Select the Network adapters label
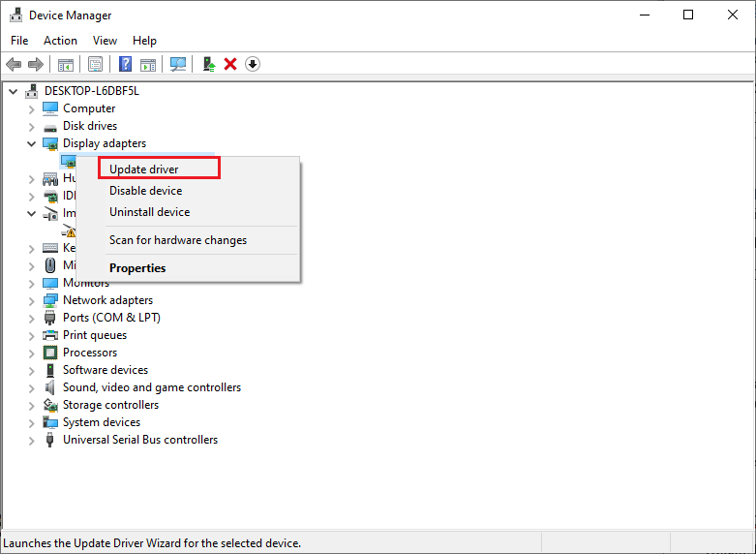This screenshot has width=756, height=554. click(108, 300)
